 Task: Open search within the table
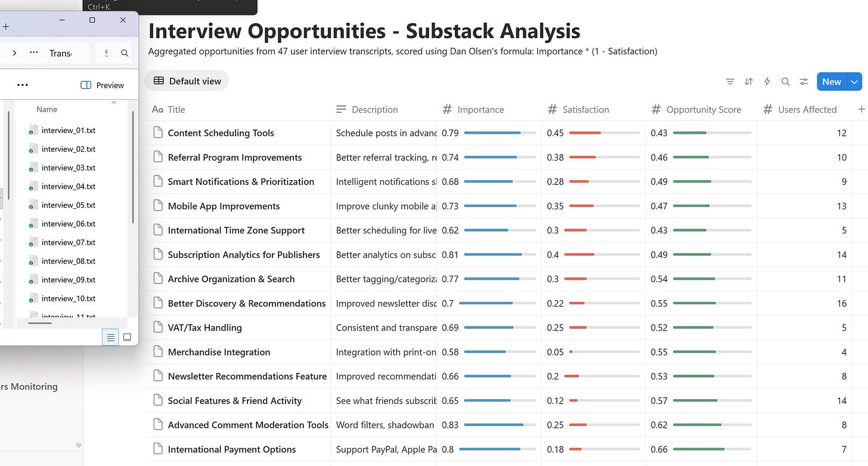785,81
